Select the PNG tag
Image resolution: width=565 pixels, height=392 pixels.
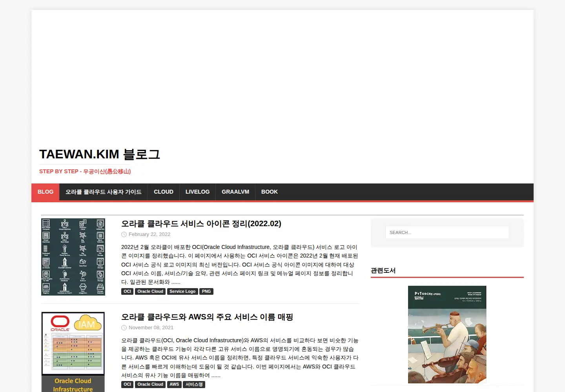tap(206, 291)
